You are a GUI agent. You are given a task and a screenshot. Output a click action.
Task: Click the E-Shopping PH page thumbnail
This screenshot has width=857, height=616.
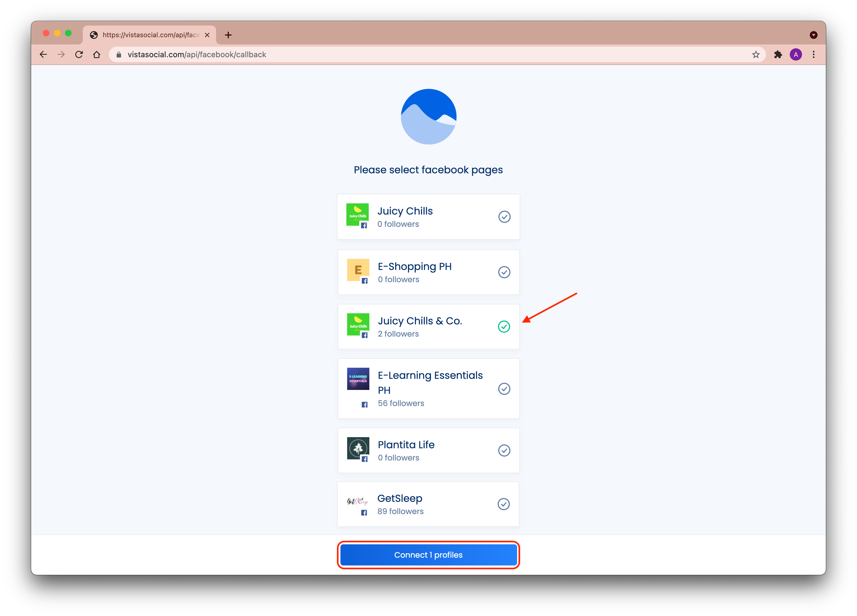358,270
